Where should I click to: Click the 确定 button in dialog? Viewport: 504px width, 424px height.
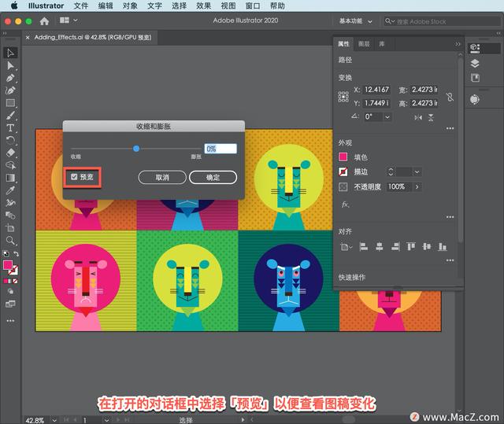click(x=213, y=178)
